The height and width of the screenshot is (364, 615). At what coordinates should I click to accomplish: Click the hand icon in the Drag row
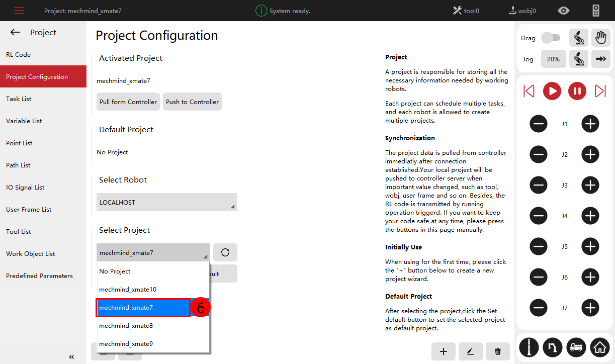[600, 38]
